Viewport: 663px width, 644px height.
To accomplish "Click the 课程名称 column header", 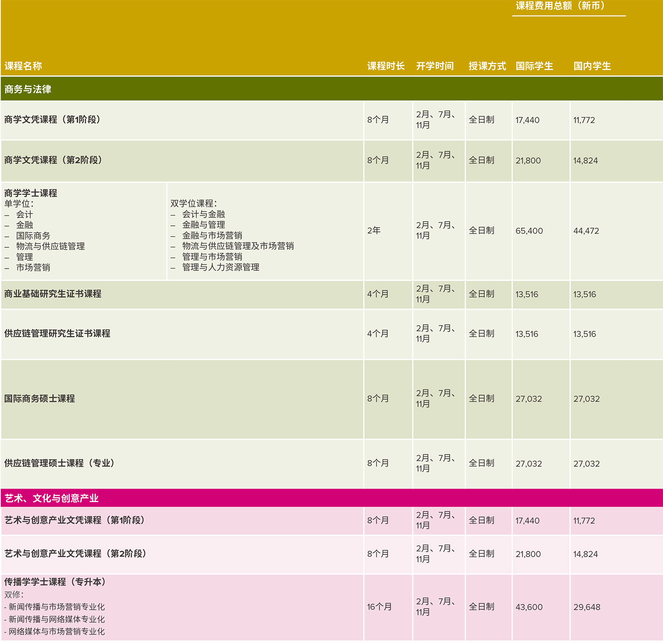I will 23,66.
